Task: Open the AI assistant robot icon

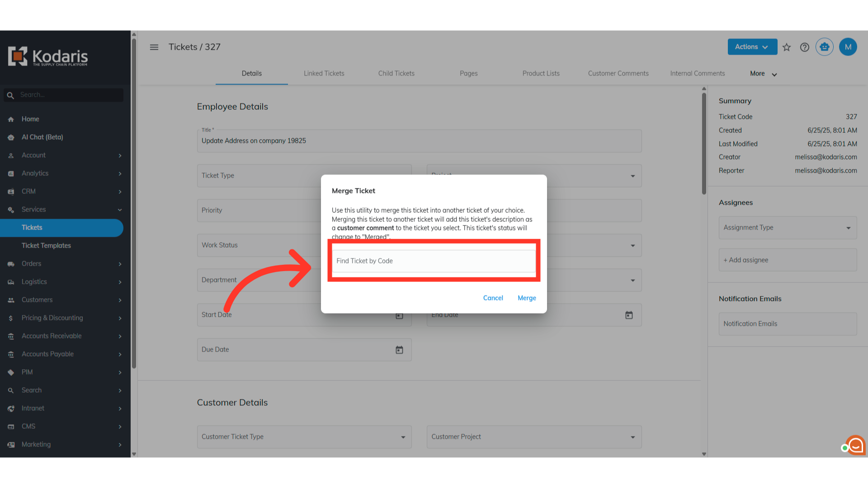Action: tap(825, 47)
